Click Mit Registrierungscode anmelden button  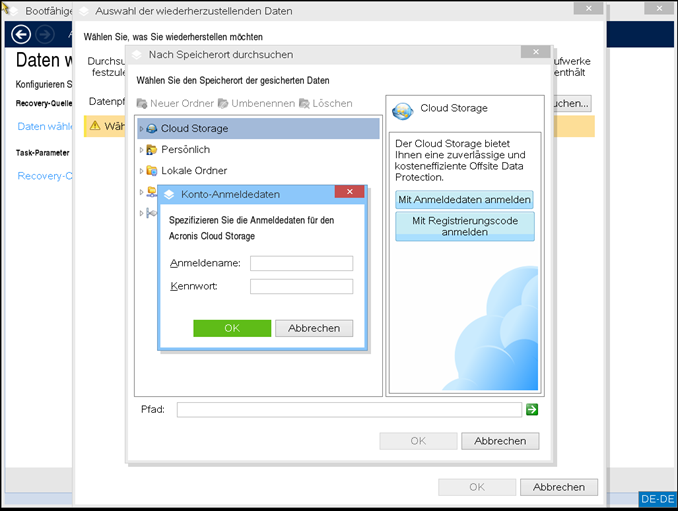(465, 226)
